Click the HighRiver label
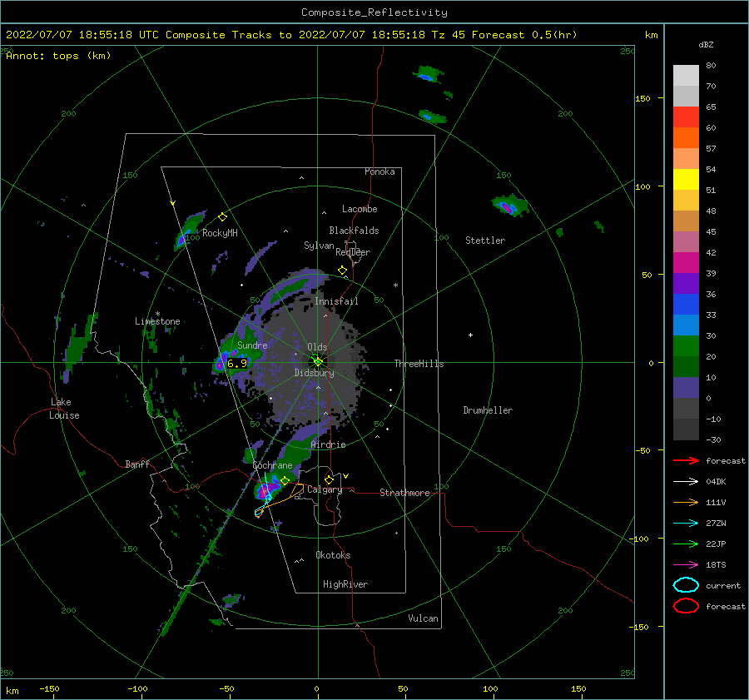Screen dimensions: 749x700 click(x=345, y=584)
